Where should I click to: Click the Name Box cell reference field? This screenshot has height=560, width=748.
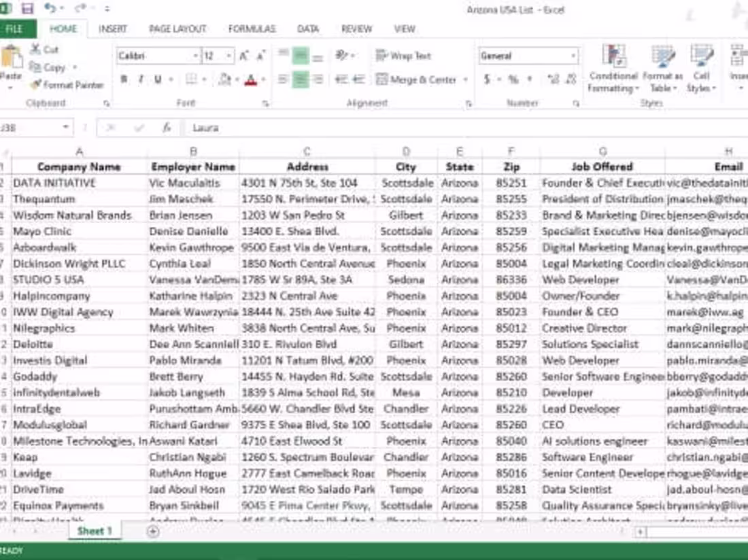tap(31, 127)
